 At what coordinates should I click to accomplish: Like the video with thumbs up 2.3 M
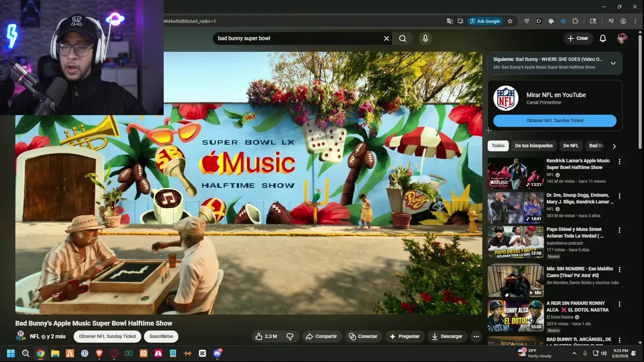click(267, 336)
